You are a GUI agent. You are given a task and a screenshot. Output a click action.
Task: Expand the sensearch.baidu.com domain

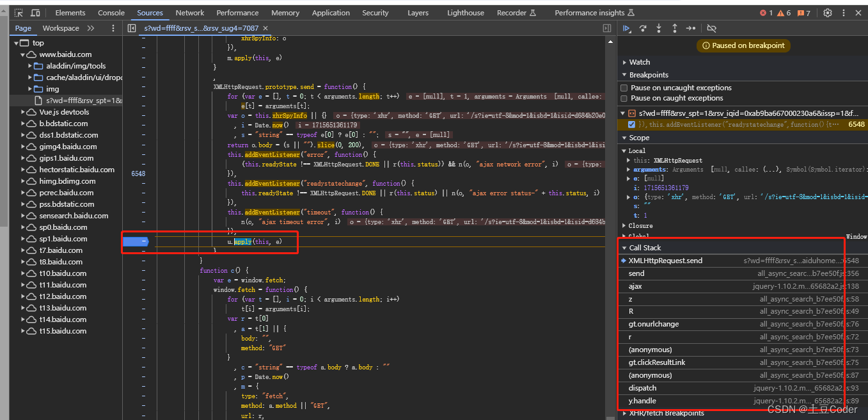pos(23,216)
